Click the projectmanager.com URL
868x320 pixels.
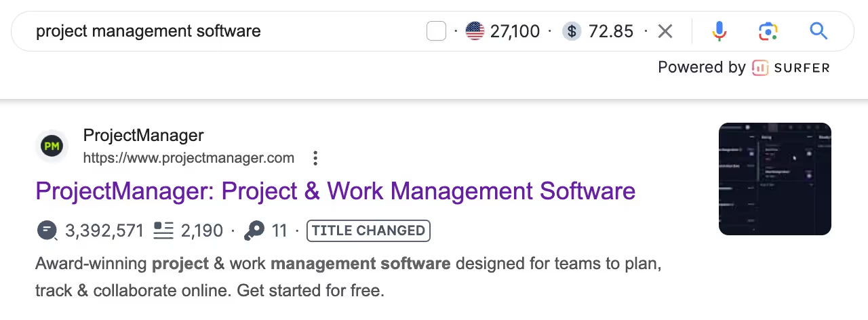pyautogui.click(x=189, y=159)
